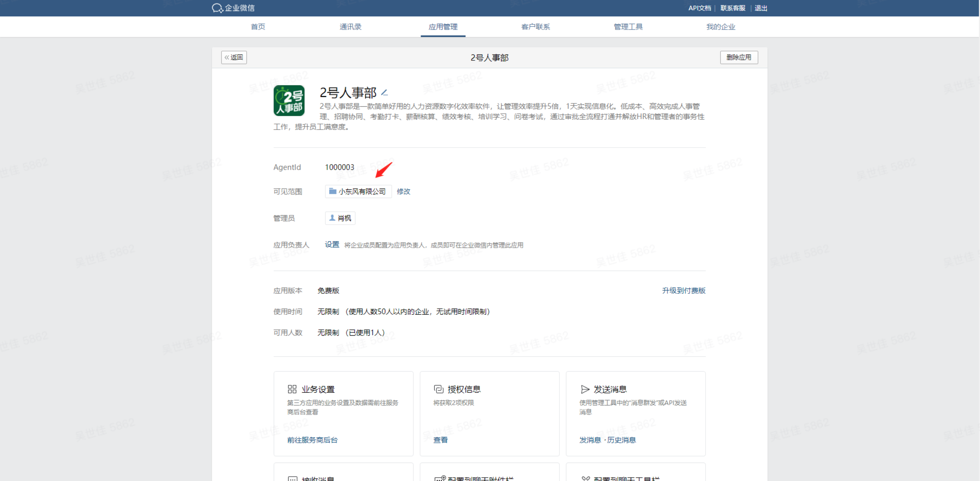Click the 将获取2项权限 text
980x481 pixels.
click(453, 403)
